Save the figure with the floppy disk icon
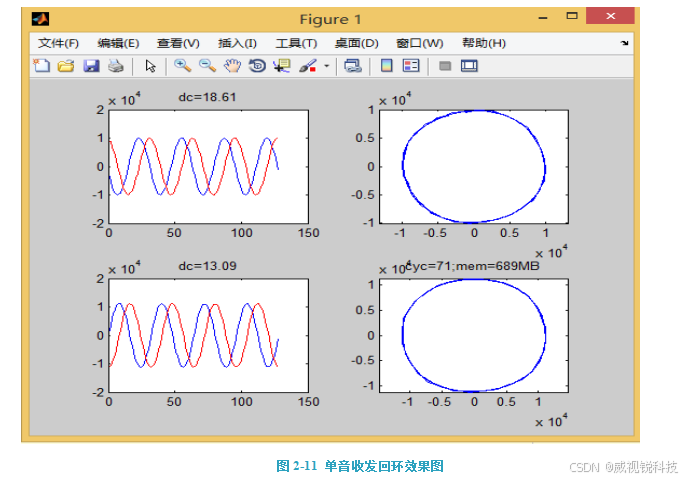686x481 pixels. pyautogui.click(x=91, y=66)
